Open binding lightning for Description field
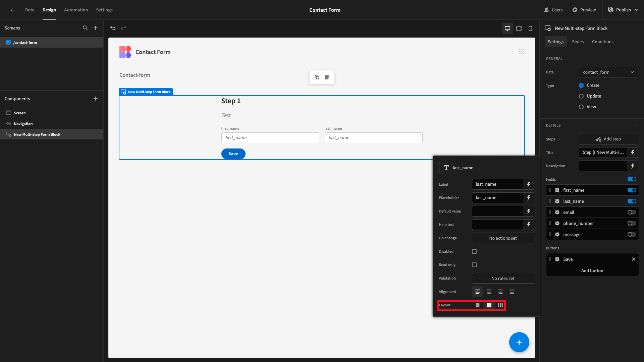The width and height of the screenshot is (644, 362). click(x=633, y=166)
